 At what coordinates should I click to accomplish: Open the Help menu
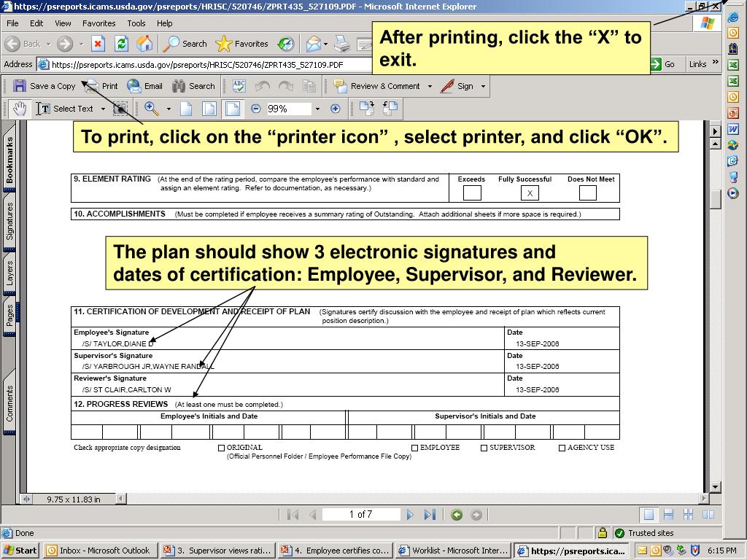pyautogui.click(x=164, y=23)
